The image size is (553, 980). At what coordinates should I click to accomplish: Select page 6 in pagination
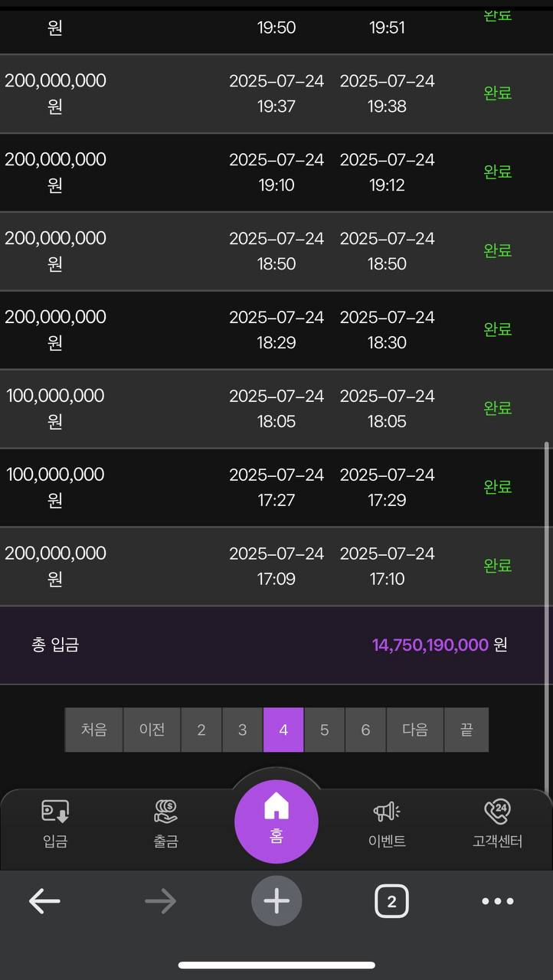pos(365,730)
